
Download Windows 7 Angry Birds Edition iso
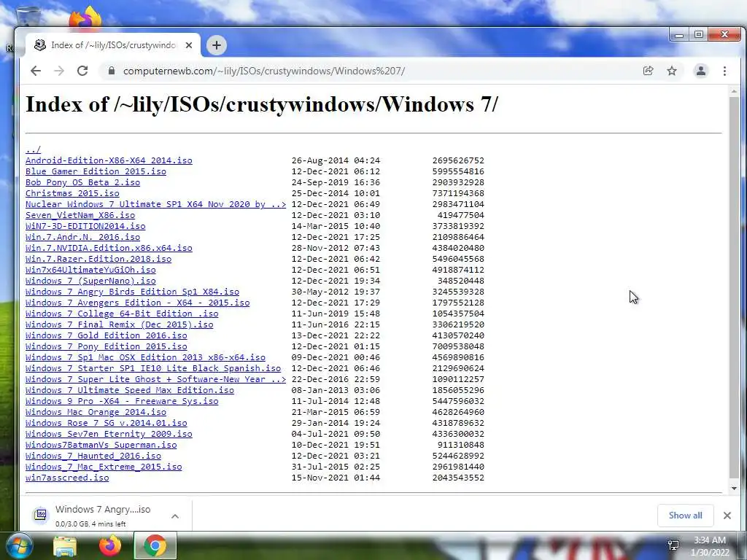[x=133, y=292]
